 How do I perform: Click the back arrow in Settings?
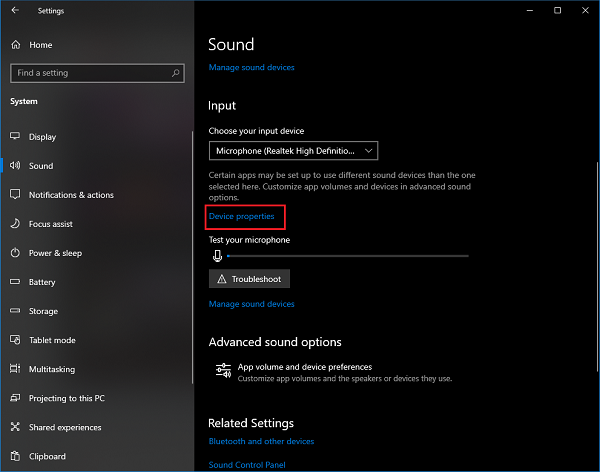pyautogui.click(x=14, y=11)
